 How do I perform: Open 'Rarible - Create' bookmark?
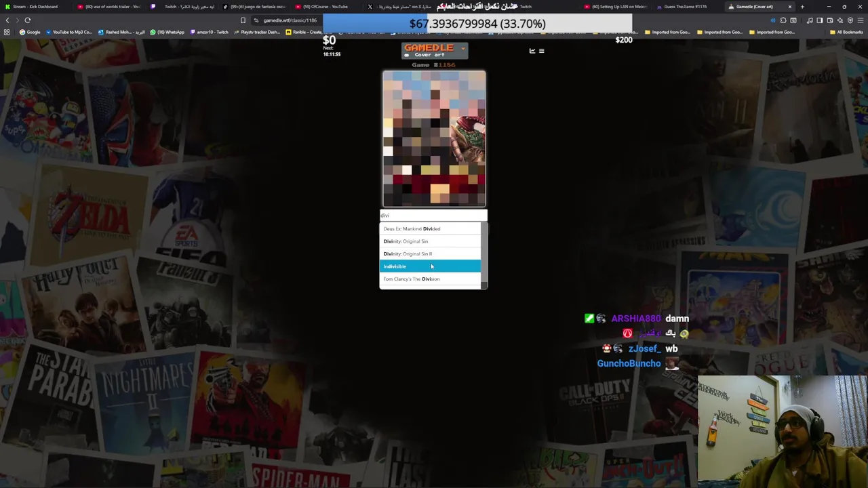click(x=304, y=32)
